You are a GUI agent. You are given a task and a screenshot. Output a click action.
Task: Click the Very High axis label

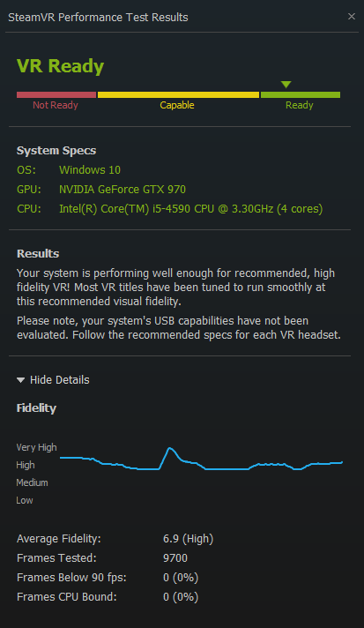pos(36,447)
